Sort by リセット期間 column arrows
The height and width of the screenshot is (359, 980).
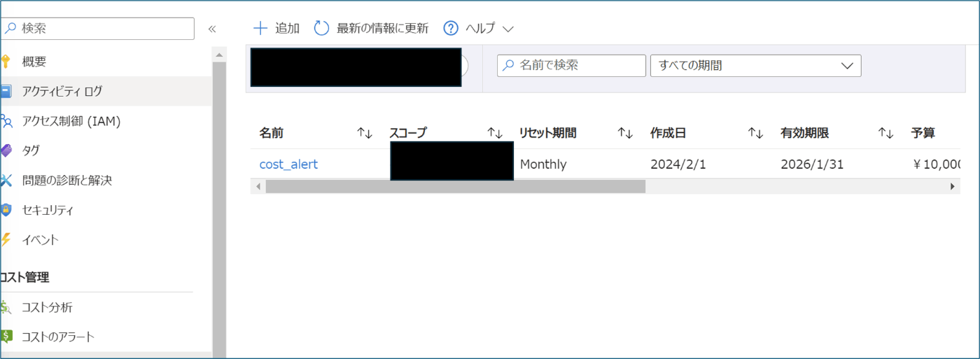point(625,133)
